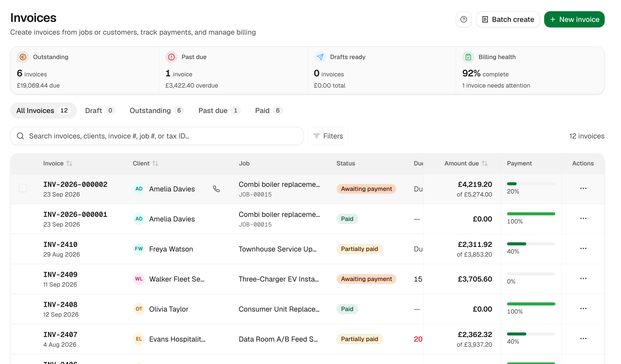This screenshot has height=364, width=621.
Task: Click Partially paid badge on INV-2407
Action: coord(359,339)
